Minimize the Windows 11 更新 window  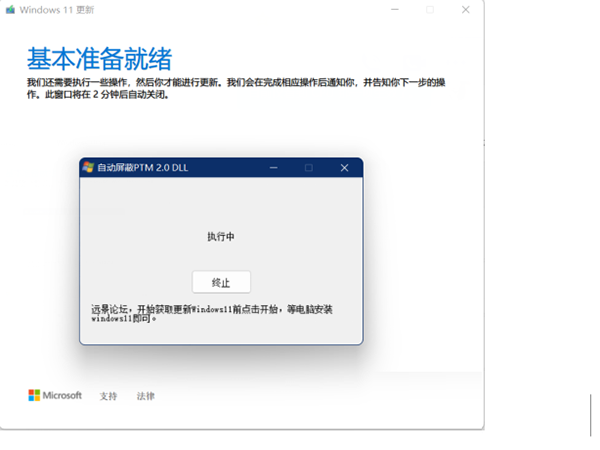pyautogui.click(x=395, y=10)
